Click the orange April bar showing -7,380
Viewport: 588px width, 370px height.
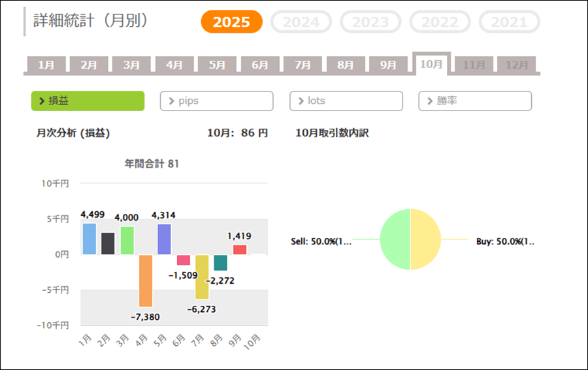point(145,280)
